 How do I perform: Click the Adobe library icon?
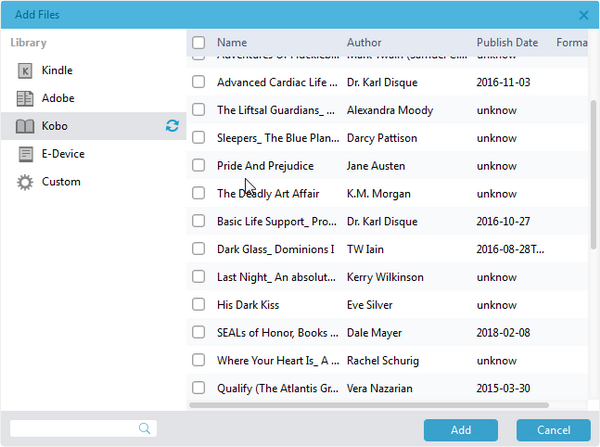pos(25,99)
